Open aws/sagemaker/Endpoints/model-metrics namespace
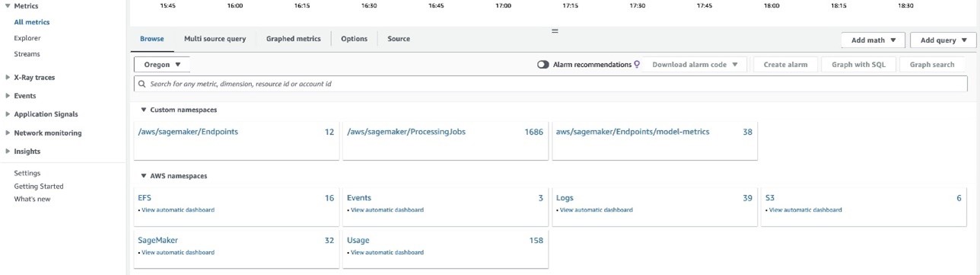This screenshot has height=275, width=980. (632, 132)
